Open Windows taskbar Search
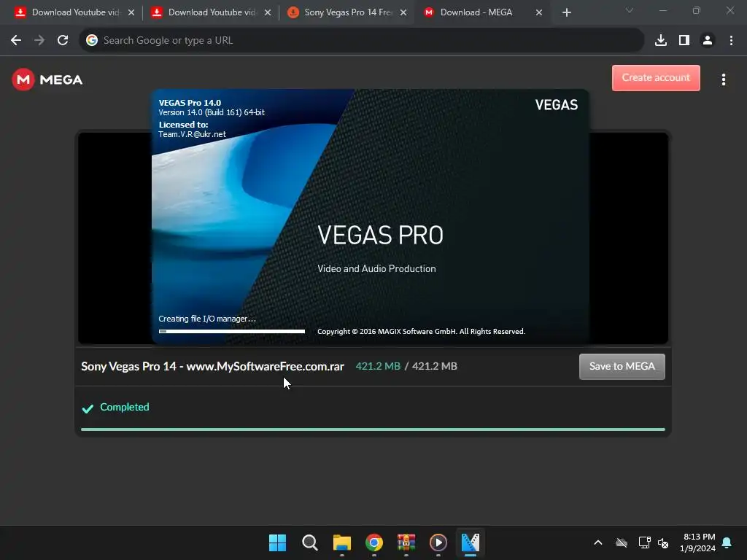The height and width of the screenshot is (560, 747). [309, 542]
